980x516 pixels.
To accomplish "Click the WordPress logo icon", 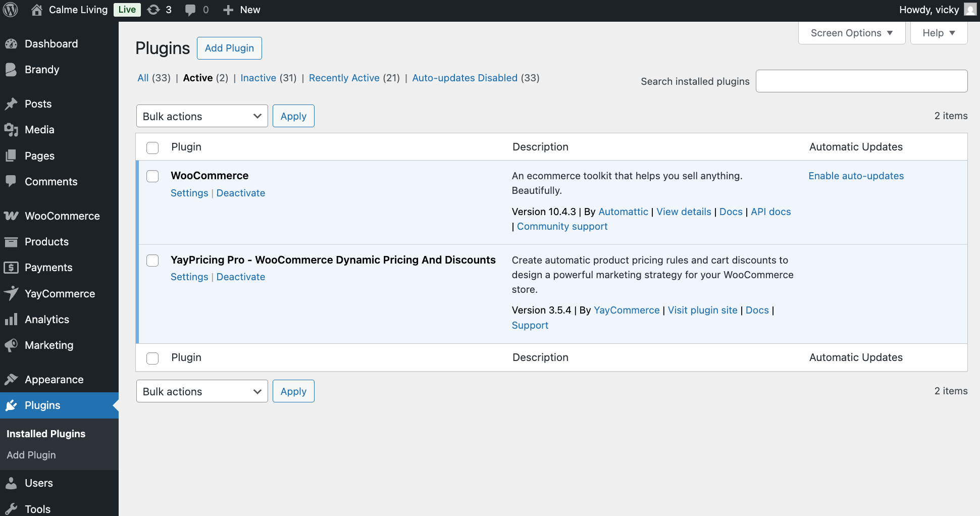I will [x=11, y=10].
